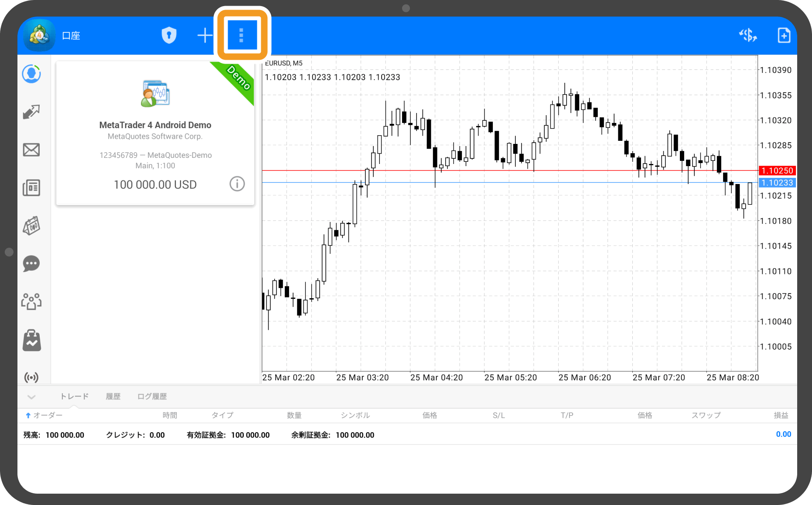Image resolution: width=812 pixels, height=505 pixels.
Task: Open the traders community icon
Action: 31,301
